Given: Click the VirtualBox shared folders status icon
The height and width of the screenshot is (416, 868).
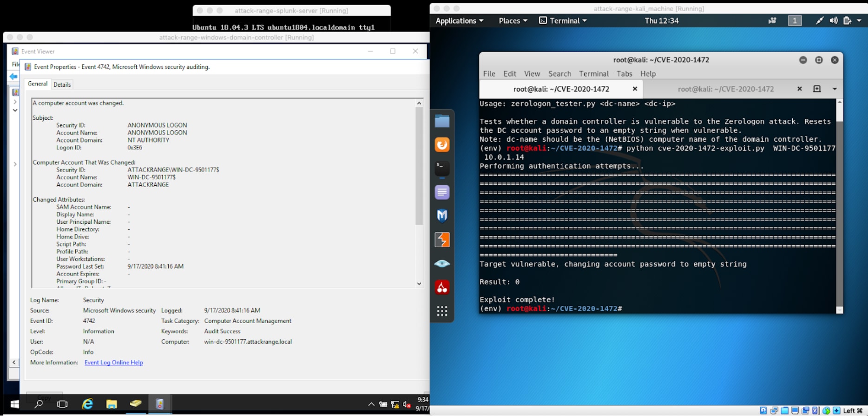Looking at the screenshot, I should 785,410.
